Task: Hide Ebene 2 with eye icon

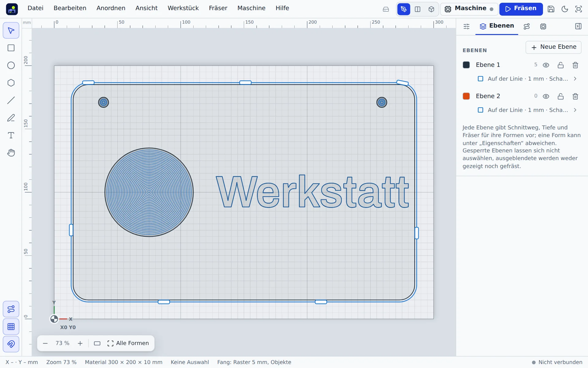Action: (x=546, y=96)
